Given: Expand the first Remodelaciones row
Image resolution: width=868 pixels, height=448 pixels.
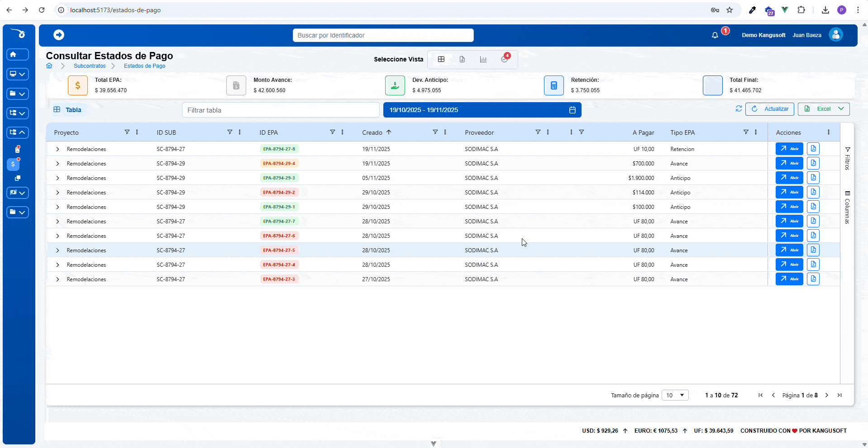Looking at the screenshot, I should tap(57, 149).
